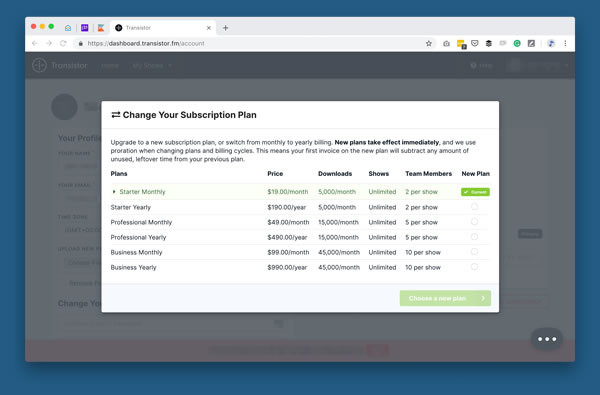This screenshot has height=395, width=600.
Task: Click the $99.00/month price cell
Action: (288, 252)
